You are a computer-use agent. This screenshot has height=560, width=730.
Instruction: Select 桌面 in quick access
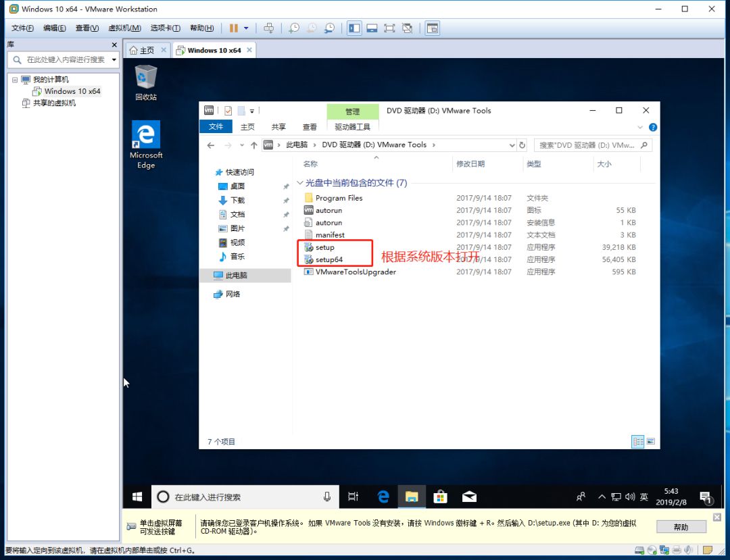(237, 186)
